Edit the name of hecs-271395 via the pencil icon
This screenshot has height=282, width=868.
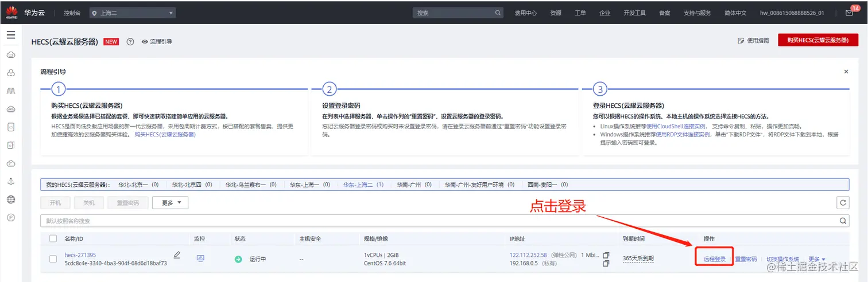click(x=177, y=255)
